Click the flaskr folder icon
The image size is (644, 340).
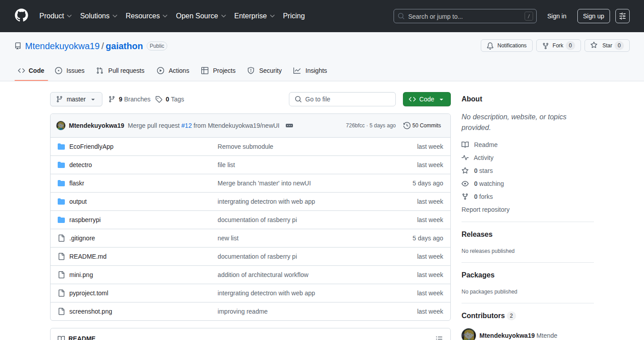pyautogui.click(x=61, y=183)
